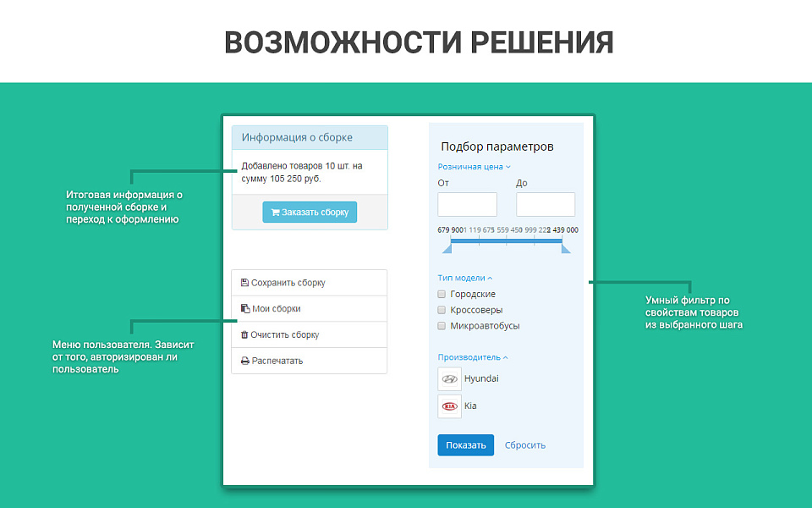Screen dimensions: 812x508
Task: Click inside the От price input field
Action: [x=466, y=204]
